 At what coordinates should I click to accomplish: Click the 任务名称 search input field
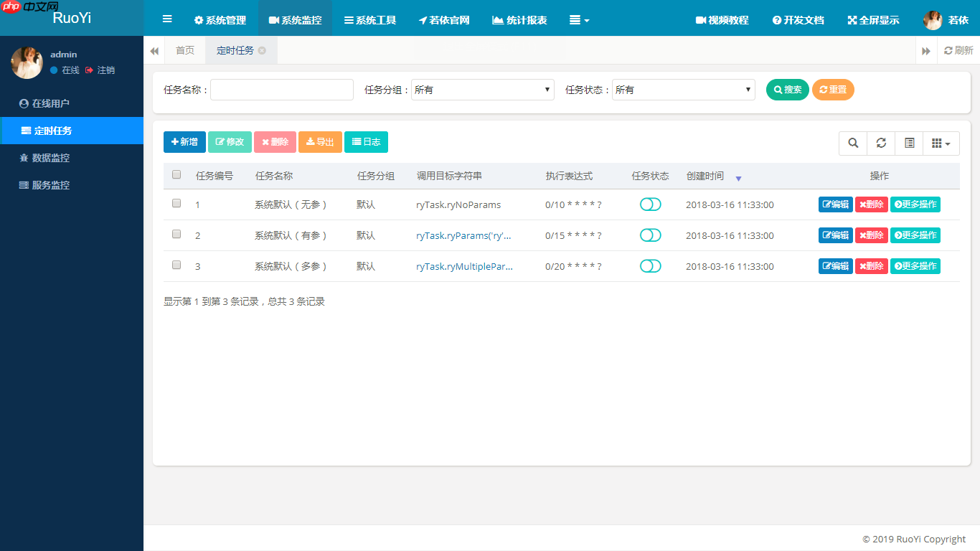click(x=281, y=89)
